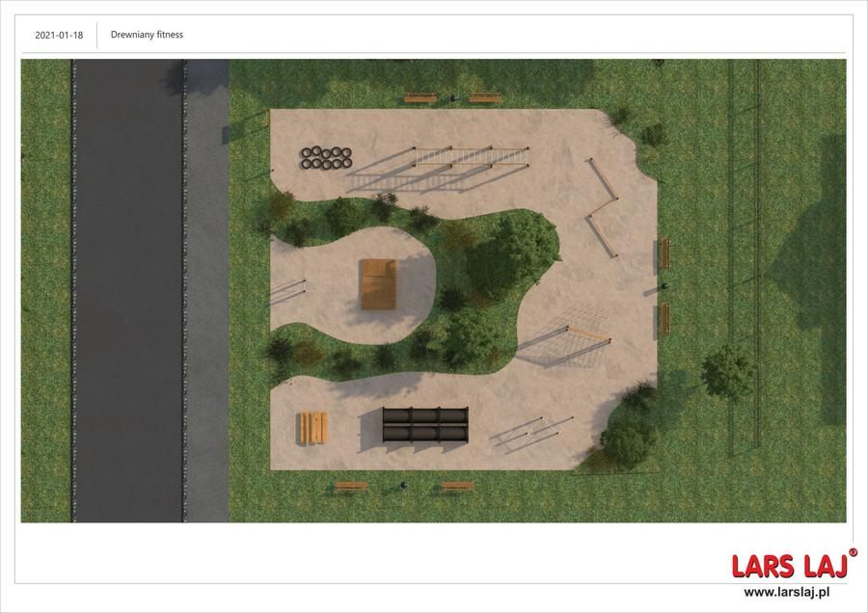Click the lone tree on right lawn
The image size is (868, 613).
(x=727, y=370)
